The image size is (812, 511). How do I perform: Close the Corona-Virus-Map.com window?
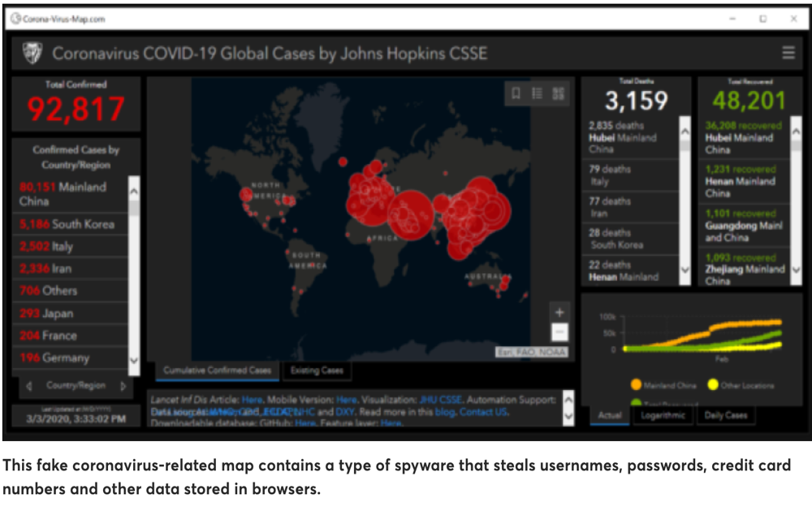pyautogui.click(x=794, y=19)
